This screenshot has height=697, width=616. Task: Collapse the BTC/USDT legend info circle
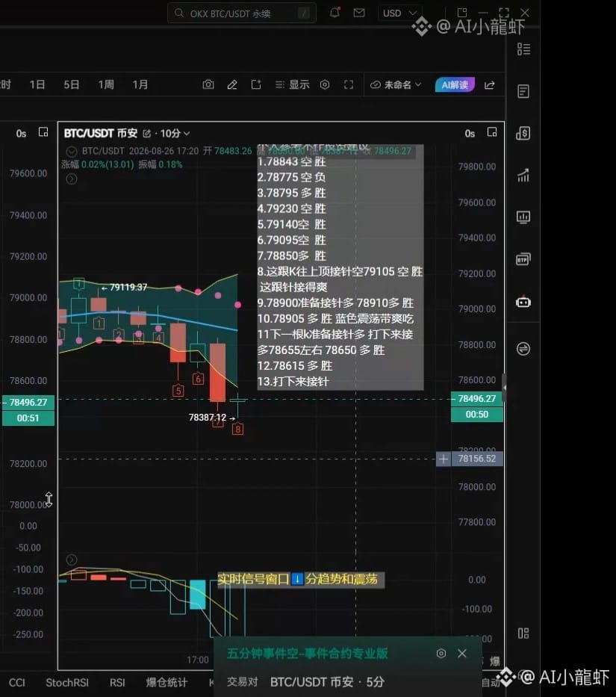click(x=72, y=152)
